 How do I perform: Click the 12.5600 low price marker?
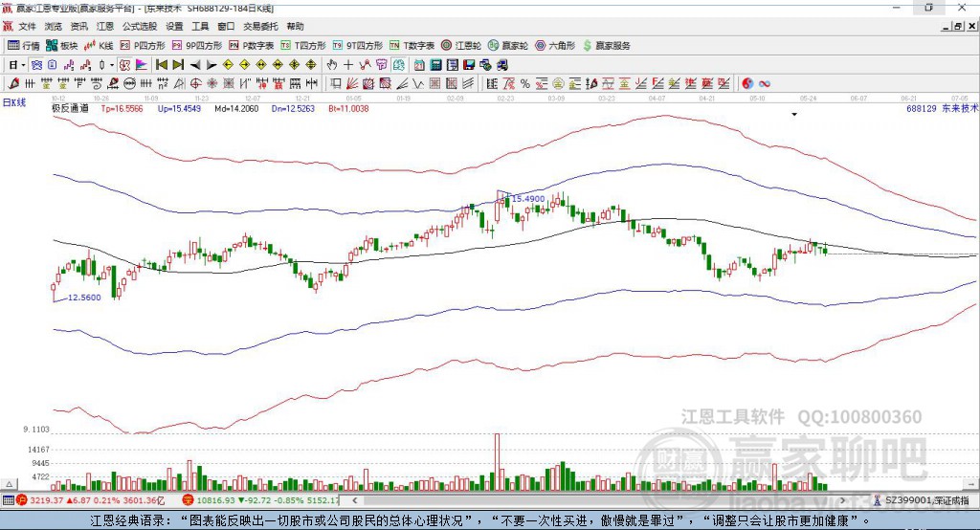tap(84, 298)
